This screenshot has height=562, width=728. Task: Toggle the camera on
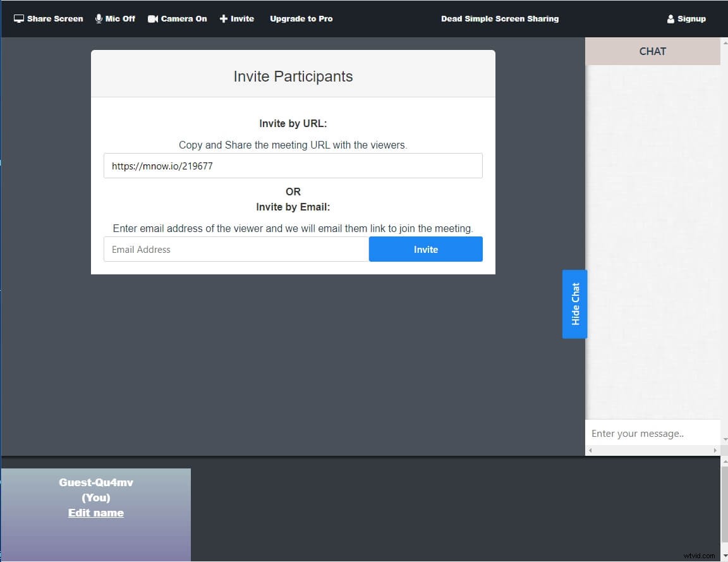point(178,18)
